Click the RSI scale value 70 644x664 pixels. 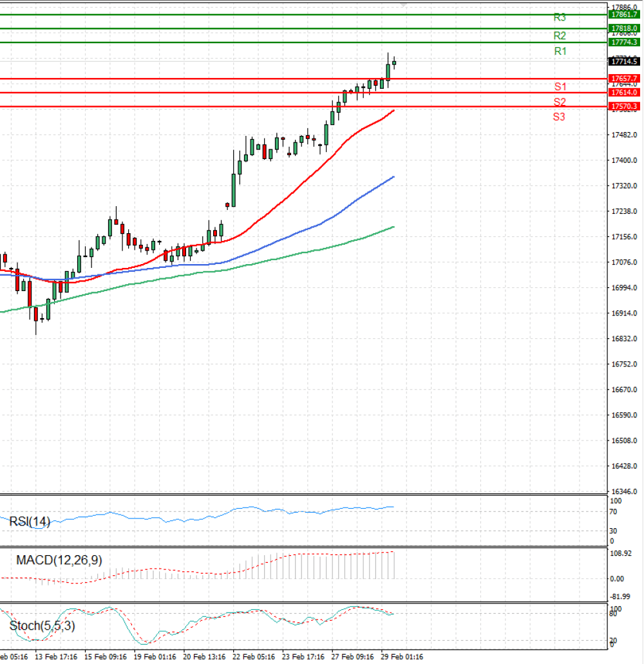pyautogui.click(x=613, y=512)
